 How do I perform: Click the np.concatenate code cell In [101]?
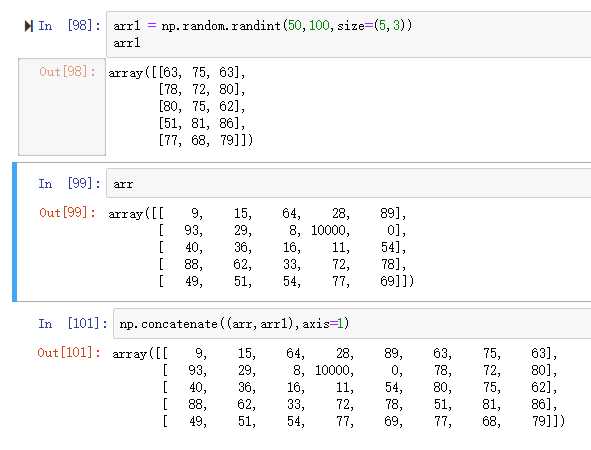click(352, 324)
